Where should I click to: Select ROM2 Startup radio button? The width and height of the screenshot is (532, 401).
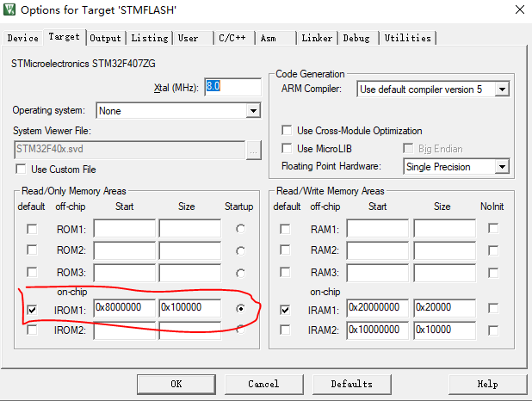point(240,251)
